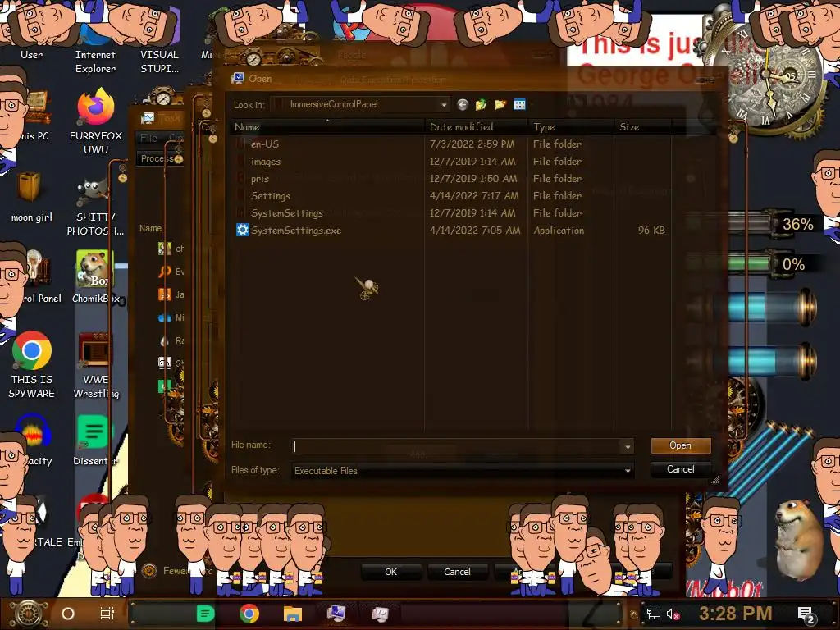Screen dimensions: 840x630
Task: Switch to Processes tab in Task Manager
Action: pos(159,158)
